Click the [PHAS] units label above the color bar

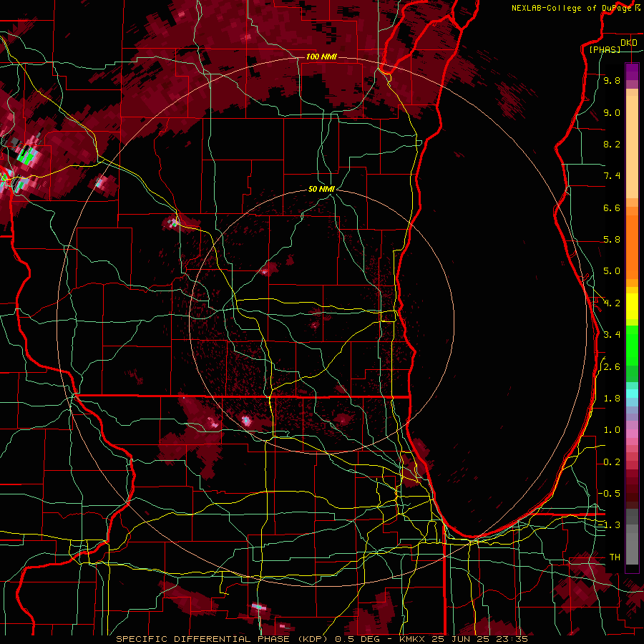[605, 50]
